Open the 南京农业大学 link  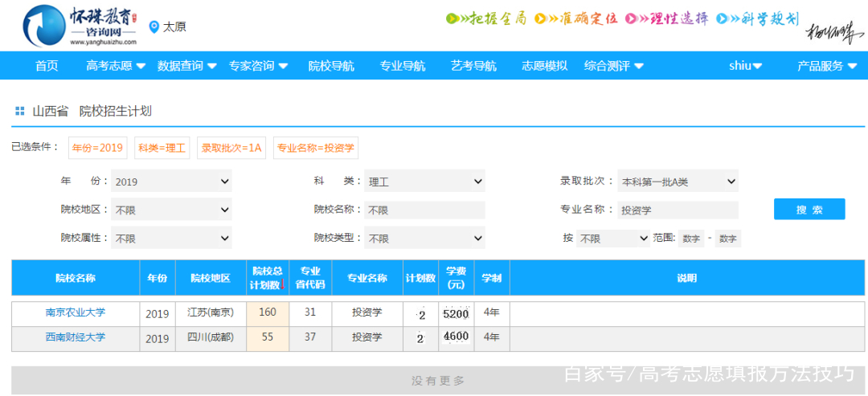(76, 312)
